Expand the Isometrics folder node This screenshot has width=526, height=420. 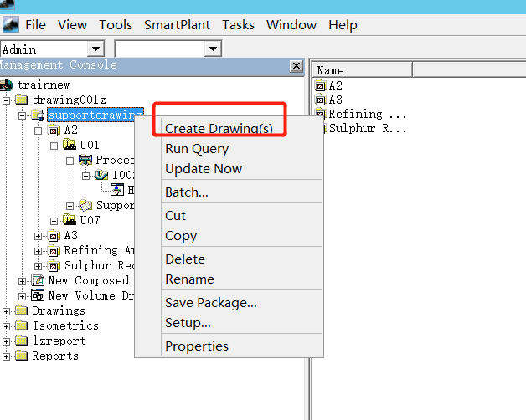pyautogui.click(x=7, y=326)
